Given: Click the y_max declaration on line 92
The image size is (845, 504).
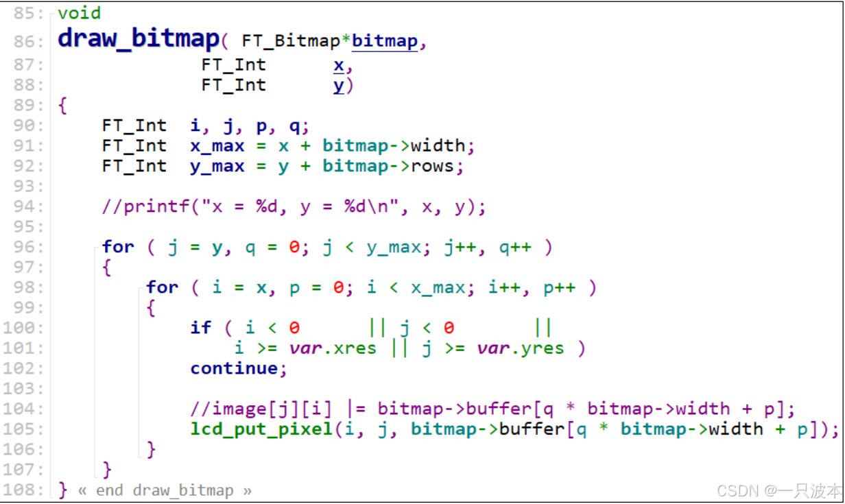Looking at the screenshot, I should (x=217, y=167).
